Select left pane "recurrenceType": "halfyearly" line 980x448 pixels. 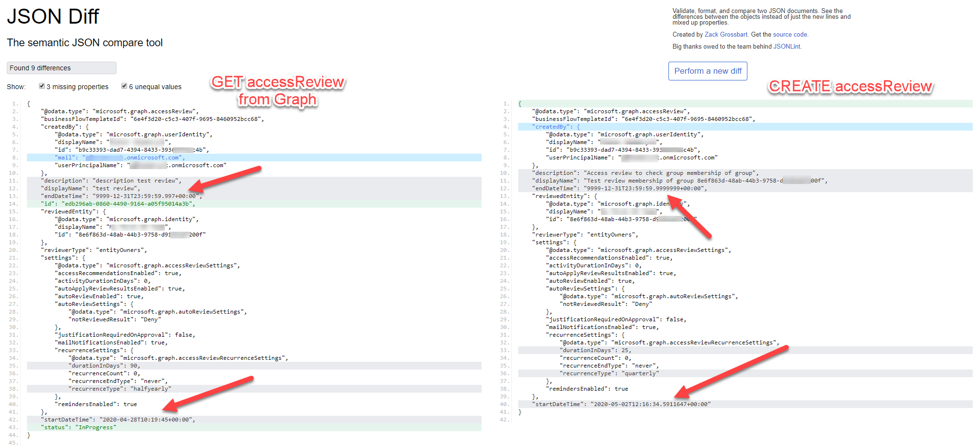254,389
